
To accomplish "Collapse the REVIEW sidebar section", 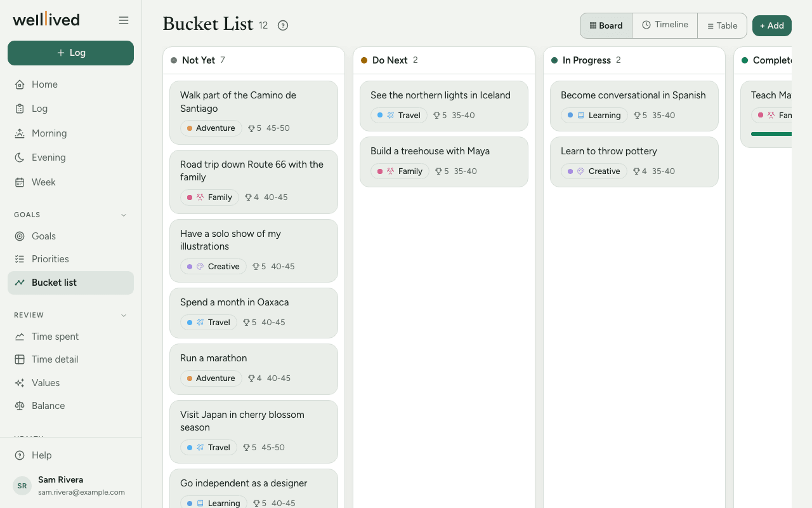I will [124, 315].
